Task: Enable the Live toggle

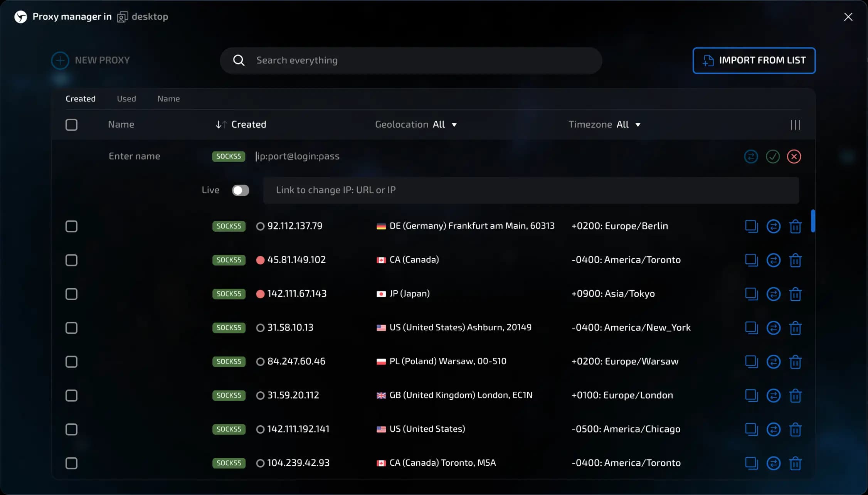Action: click(241, 190)
